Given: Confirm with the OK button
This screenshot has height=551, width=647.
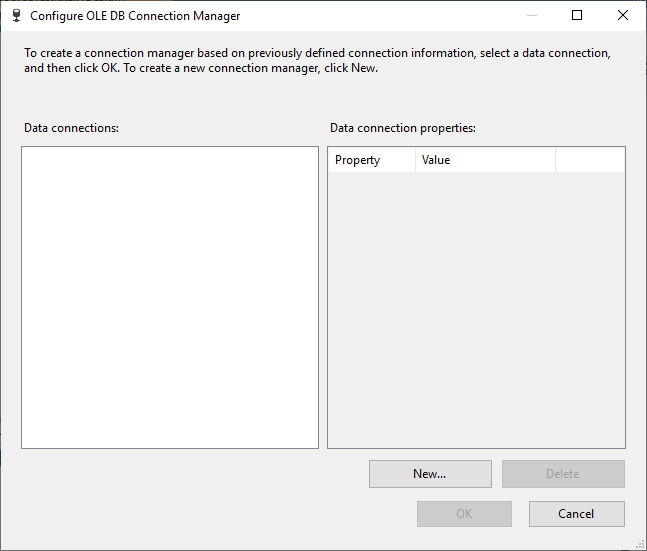Looking at the screenshot, I should (x=464, y=514).
